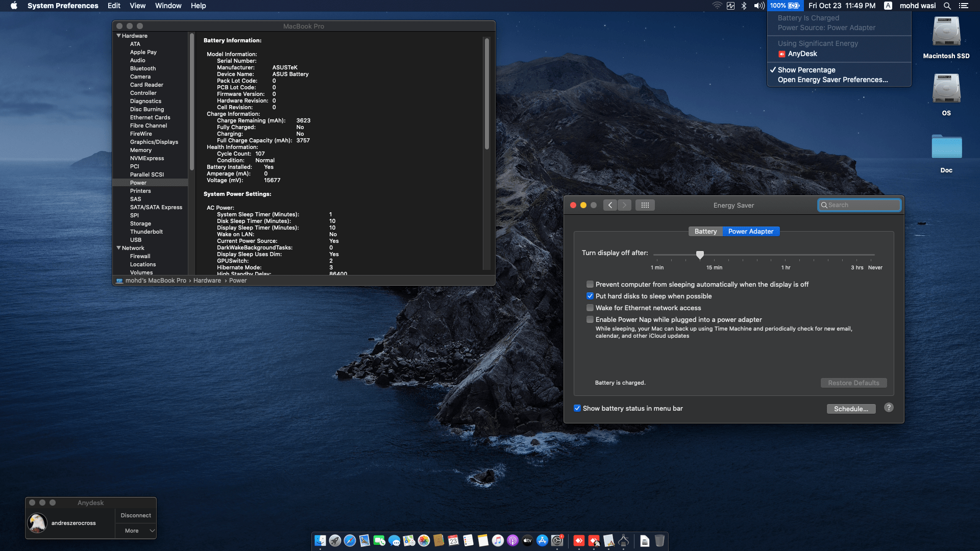Collapse the Hardware section in sidebar

click(x=119, y=36)
